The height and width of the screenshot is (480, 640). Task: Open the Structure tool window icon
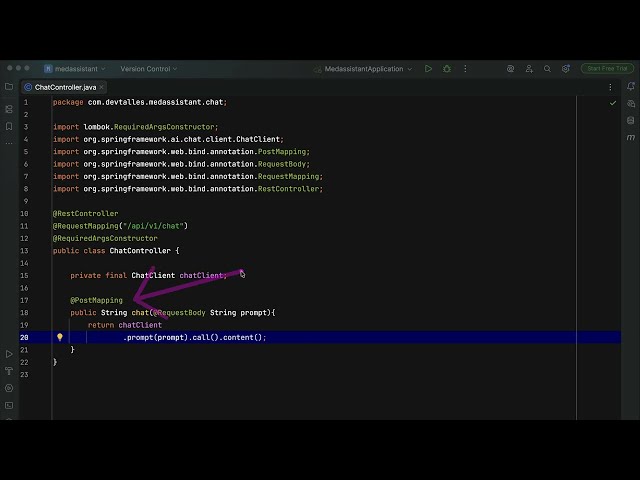pyautogui.click(x=9, y=109)
